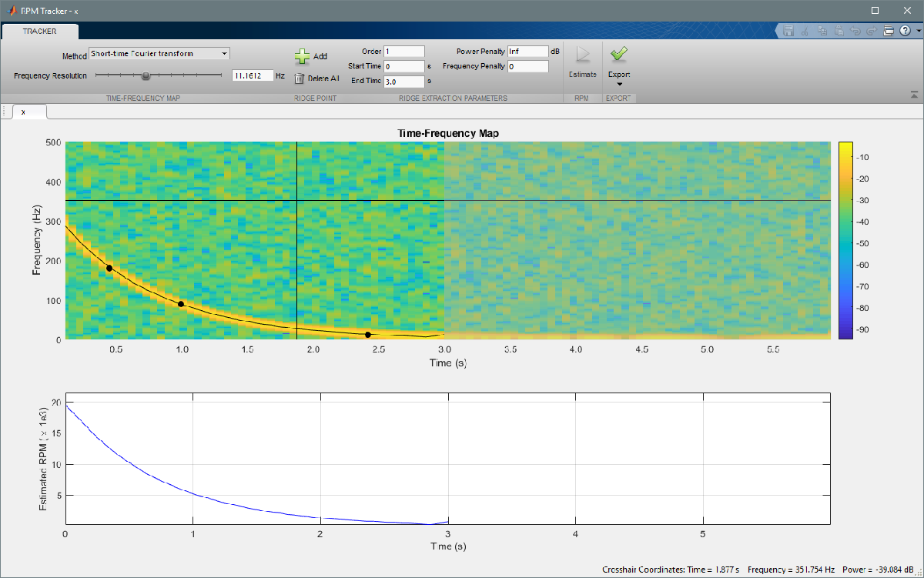Switch to the x document tab
Viewport: 924px width, 578px height.
[23, 112]
